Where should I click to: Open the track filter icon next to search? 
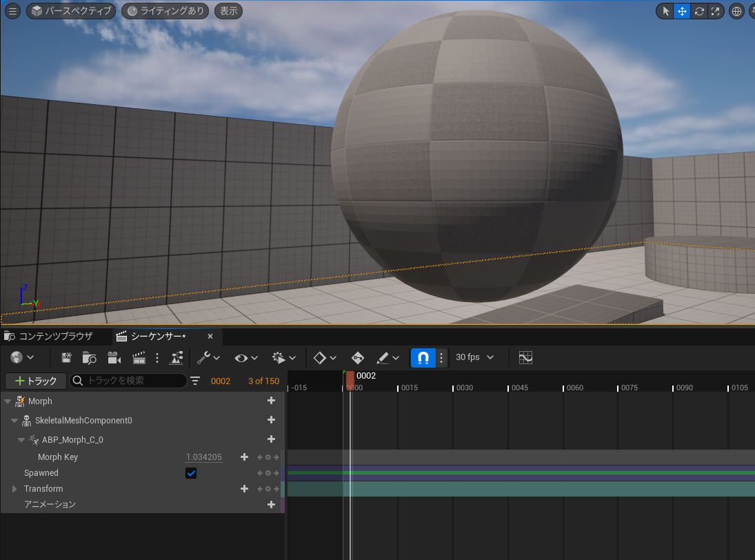tap(195, 381)
